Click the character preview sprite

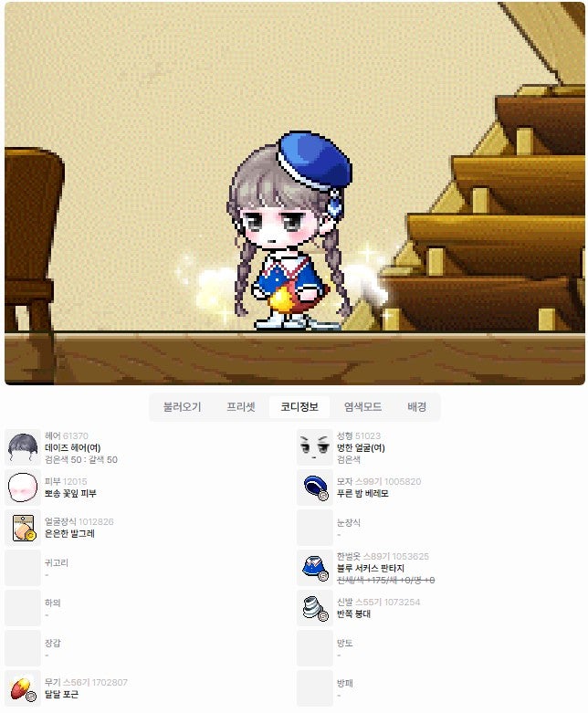coord(289,231)
